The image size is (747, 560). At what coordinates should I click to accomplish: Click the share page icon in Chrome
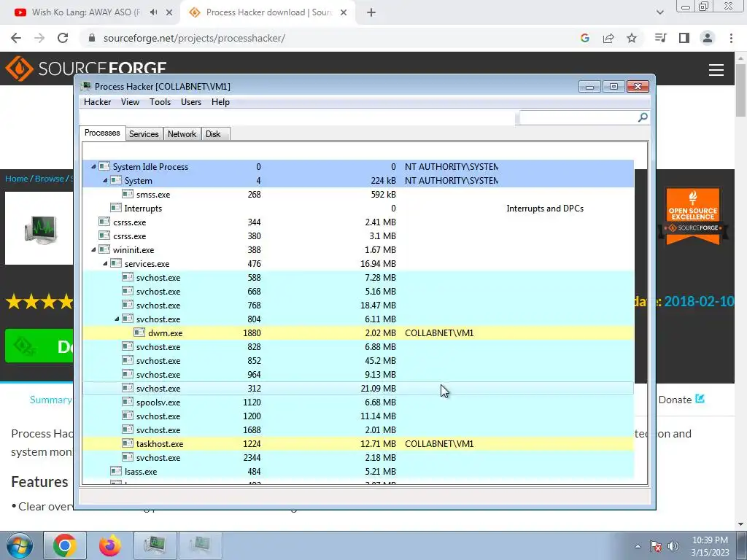608,38
